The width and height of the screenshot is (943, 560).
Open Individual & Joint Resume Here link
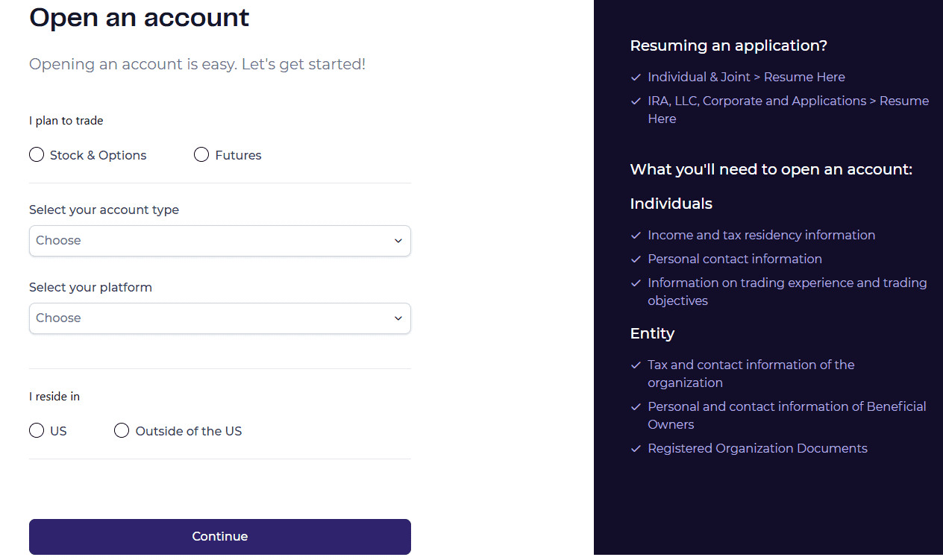804,77
